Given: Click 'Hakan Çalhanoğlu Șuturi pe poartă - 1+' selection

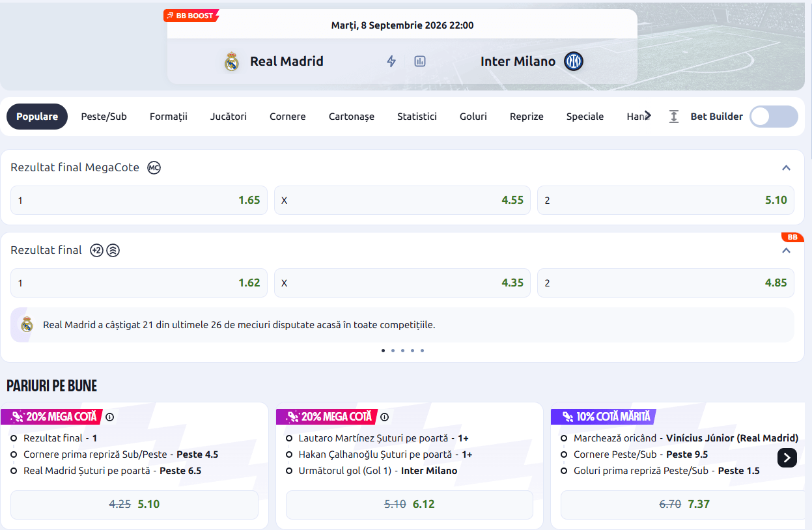Looking at the screenshot, I should (x=385, y=454).
